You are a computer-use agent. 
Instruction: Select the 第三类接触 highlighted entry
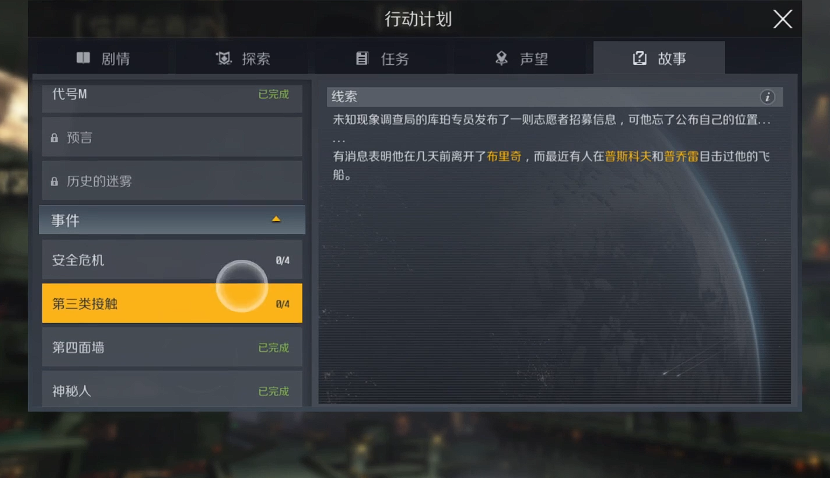point(172,303)
